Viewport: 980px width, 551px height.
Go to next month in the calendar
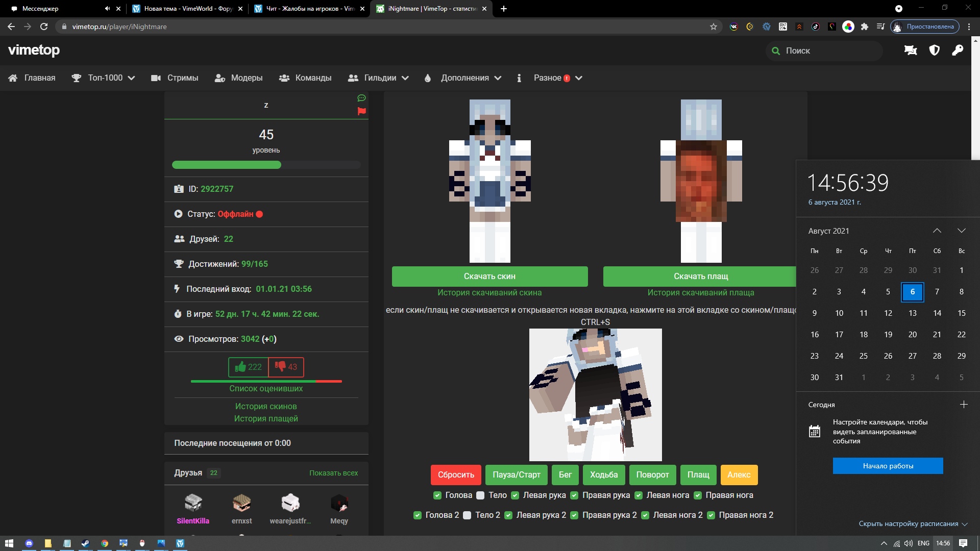(x=961, y=231)
